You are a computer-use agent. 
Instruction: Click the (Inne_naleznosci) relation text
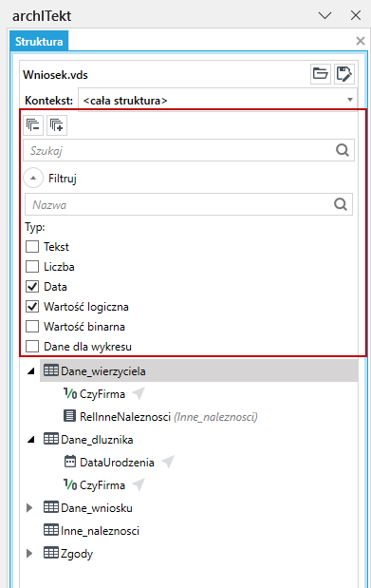point(215,417)
